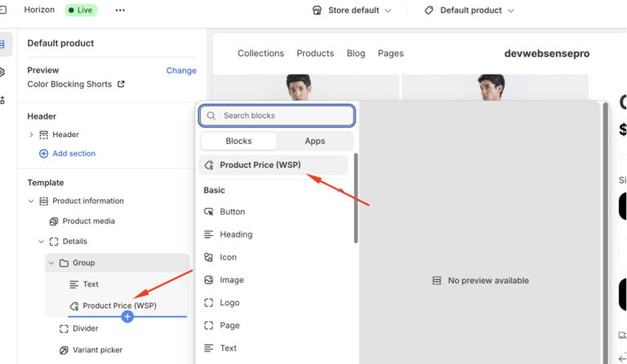Collapse the Product information section
627x364 pixels.
point(31,201)
